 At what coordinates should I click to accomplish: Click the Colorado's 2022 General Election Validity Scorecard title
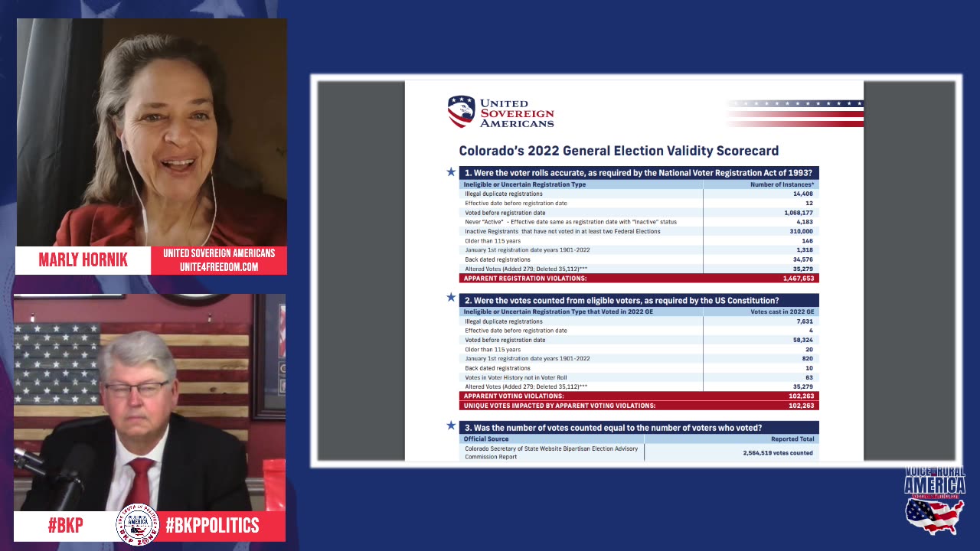(619, 151)
